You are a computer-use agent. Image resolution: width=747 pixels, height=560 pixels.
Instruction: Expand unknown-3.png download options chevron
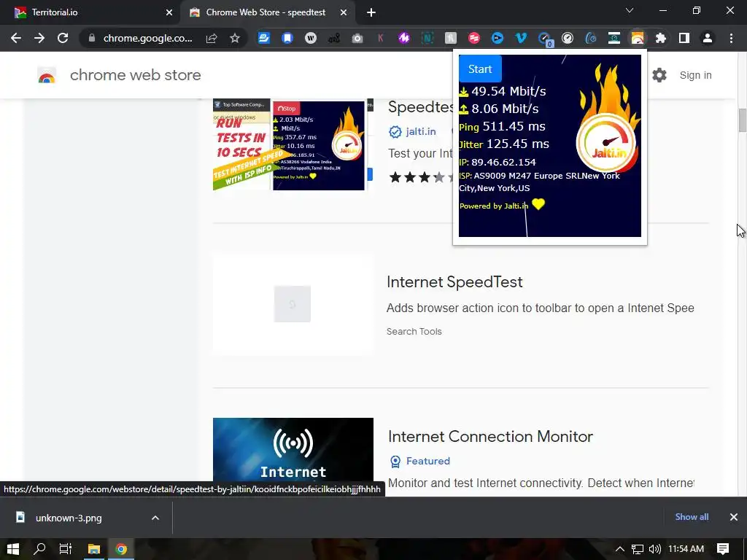pos(155,518)
